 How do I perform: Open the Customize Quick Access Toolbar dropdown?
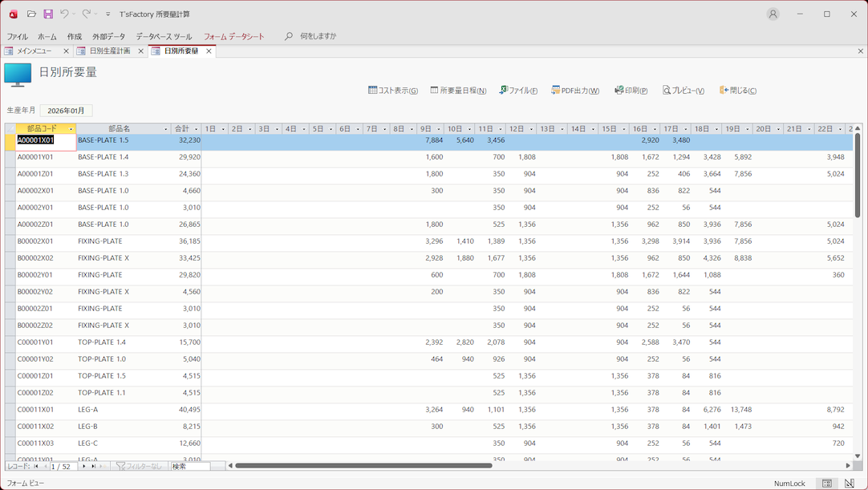click(x=108, y=14)
